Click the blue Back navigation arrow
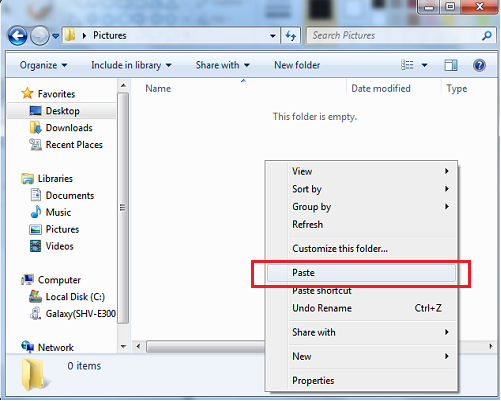501x401 pixels. point(17,36)
